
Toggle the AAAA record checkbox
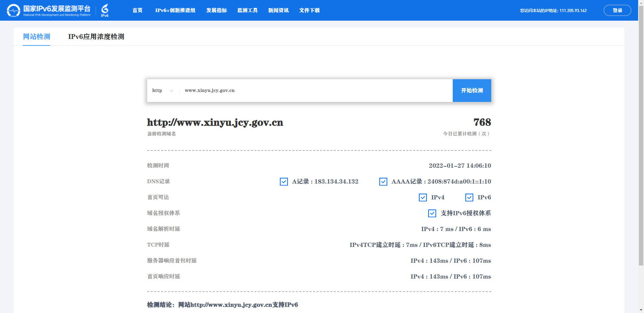coord(383,181)
